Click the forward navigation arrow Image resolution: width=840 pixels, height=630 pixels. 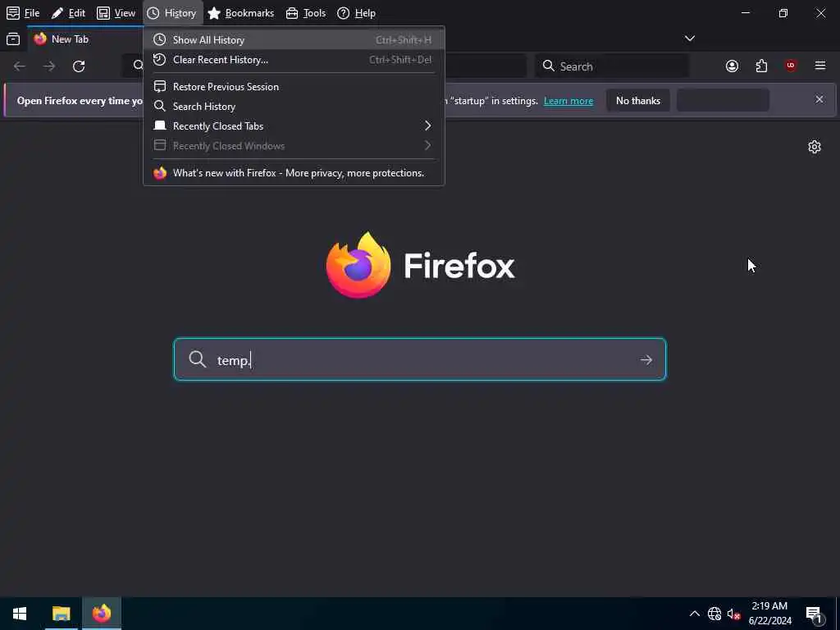pyautogui.click(x=49, y=66)
